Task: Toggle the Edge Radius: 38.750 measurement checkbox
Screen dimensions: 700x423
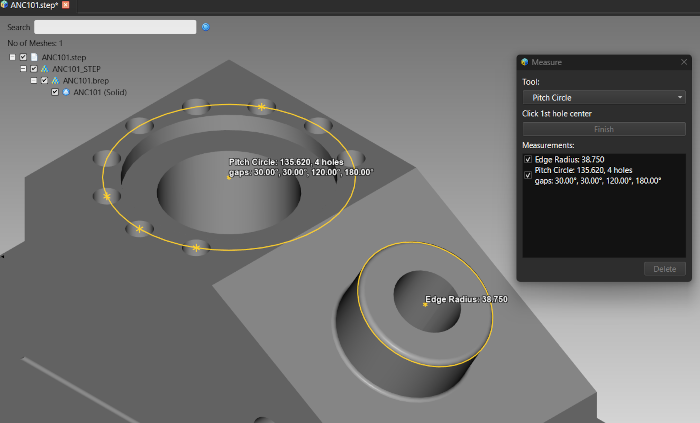Action: (528, 159)
